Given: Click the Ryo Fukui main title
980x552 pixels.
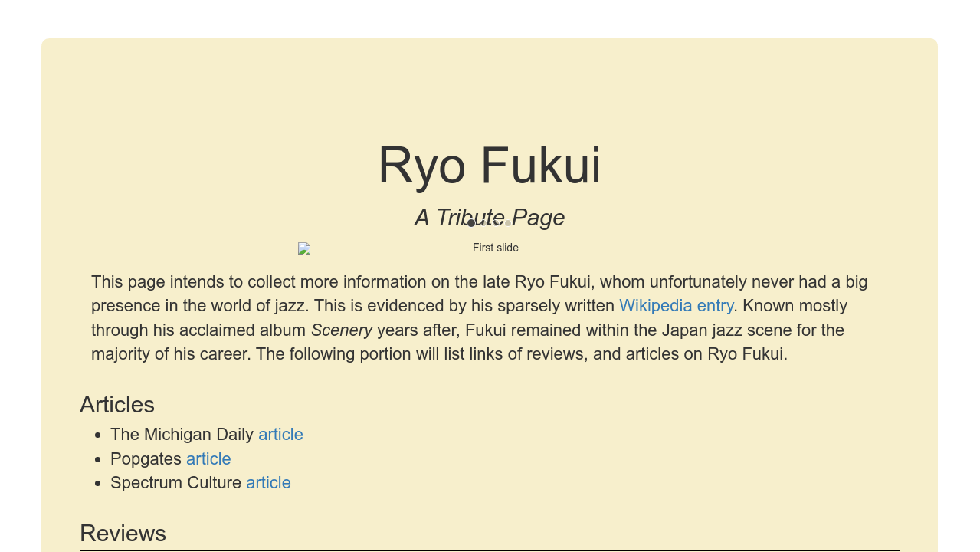Looking at the screenshot, I should pos(490,166).
